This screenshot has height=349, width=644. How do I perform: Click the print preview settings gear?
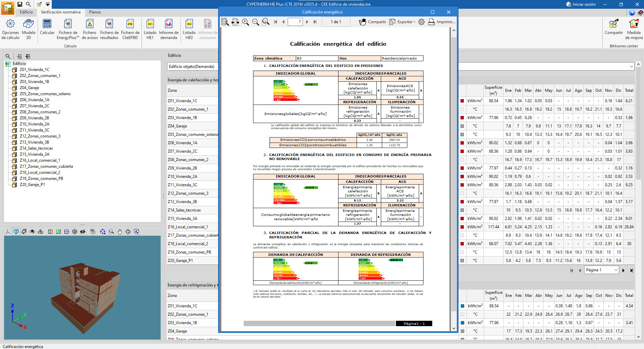pyautogui.click(x=421, y=22)
